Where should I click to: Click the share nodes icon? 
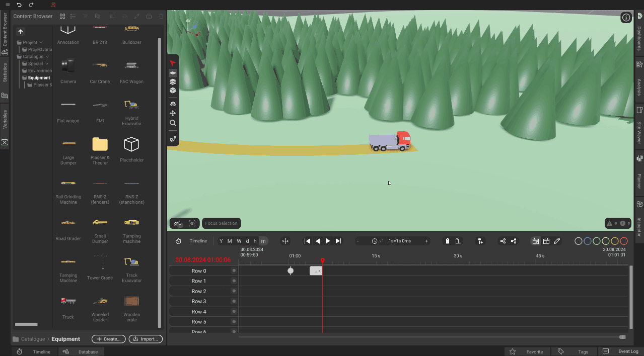click(x=503, y=241)
